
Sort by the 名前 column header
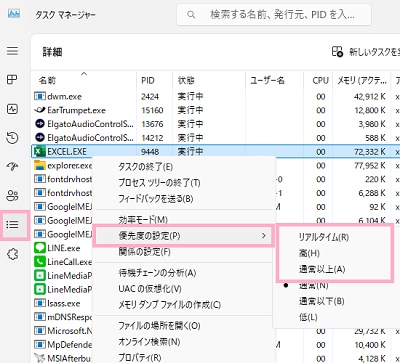(47, 80)
